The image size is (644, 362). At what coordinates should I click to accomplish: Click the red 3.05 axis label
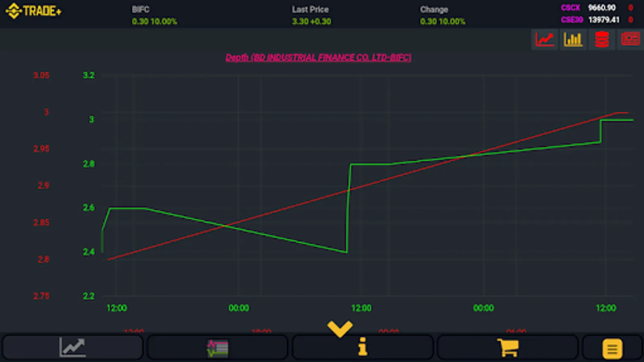41,75
